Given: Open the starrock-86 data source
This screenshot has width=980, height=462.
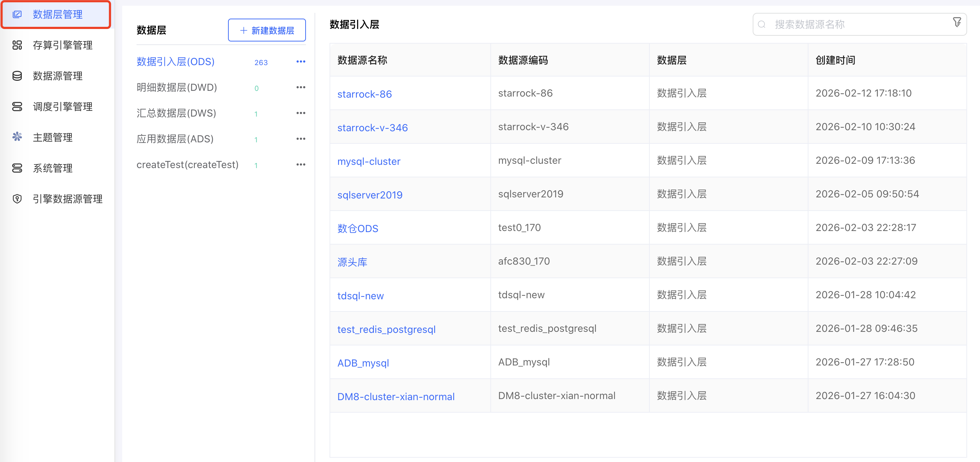Looking at the screenshot, I should coord(364,94).
